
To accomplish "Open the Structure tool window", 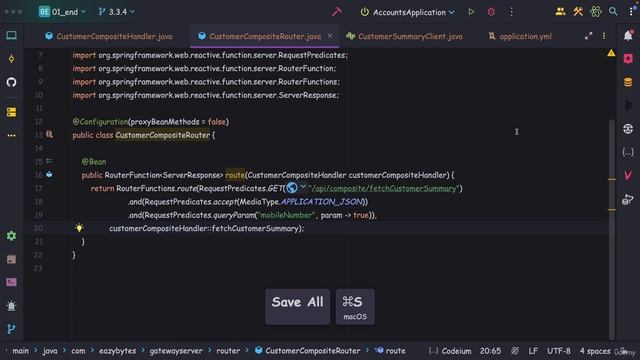I will pos(11,112).
